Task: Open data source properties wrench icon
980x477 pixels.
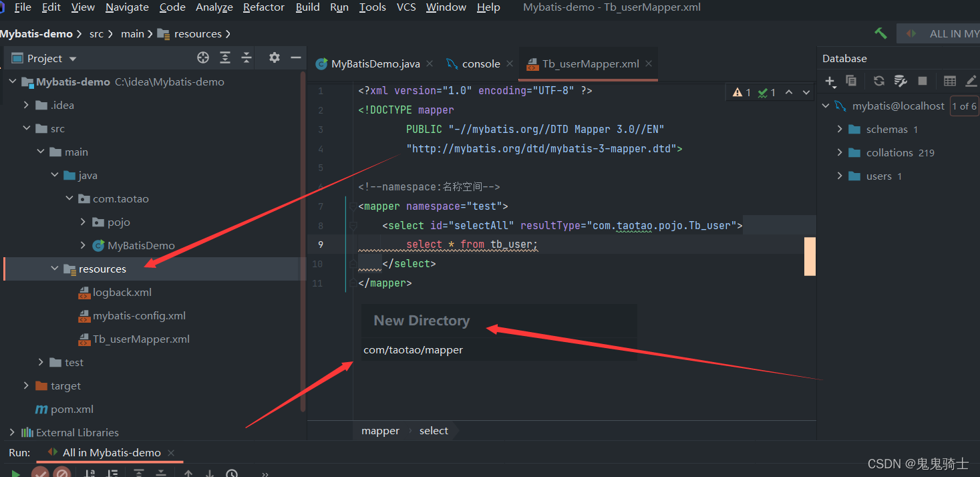Action: pyautogui.click(x=901, y=81)
